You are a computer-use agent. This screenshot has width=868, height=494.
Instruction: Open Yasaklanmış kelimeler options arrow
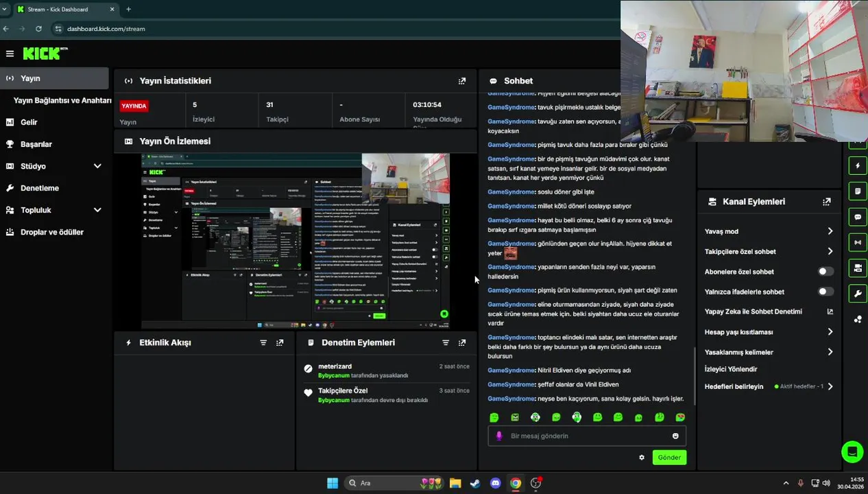click(x=830, y=352)
